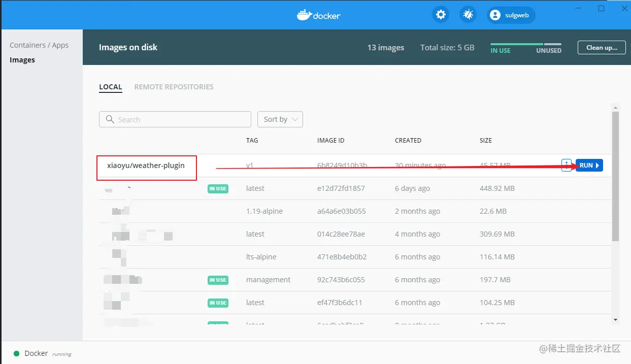Click the 2 months ago created value
631x364 pixels.
pos(417,211)
